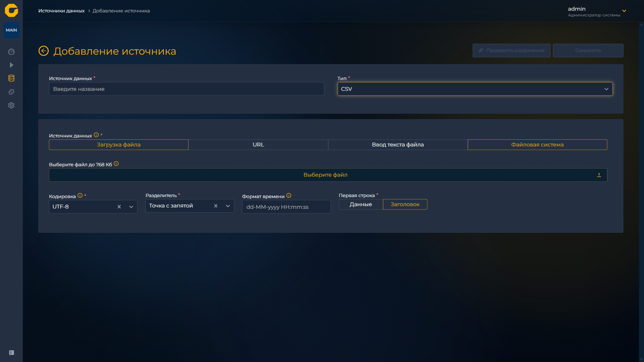Open the settings gear icon in sidebar
The height and width of the screenshot is (362, 644).
click(11, 105)
